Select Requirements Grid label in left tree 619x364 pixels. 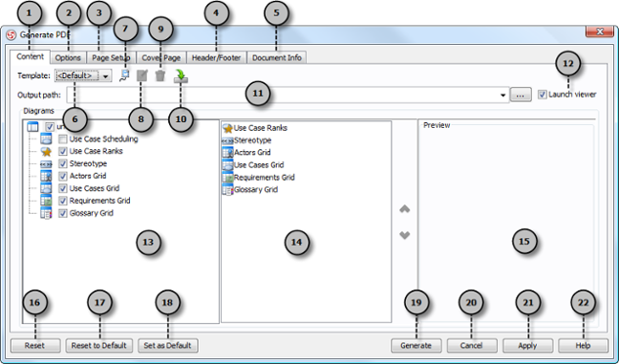click(99, 201)
